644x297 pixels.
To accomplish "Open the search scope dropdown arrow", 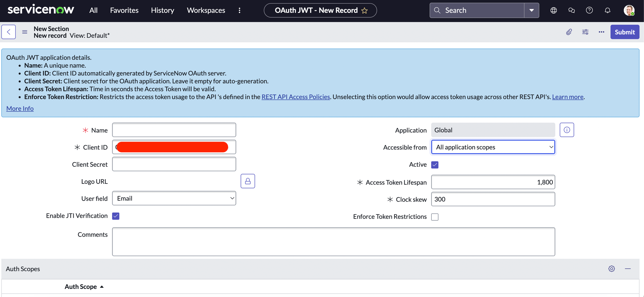I will 531,10.
